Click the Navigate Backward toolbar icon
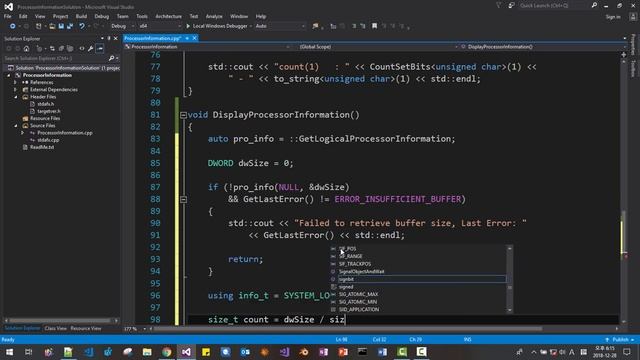640x360 pixels. [x=12, y=26]
